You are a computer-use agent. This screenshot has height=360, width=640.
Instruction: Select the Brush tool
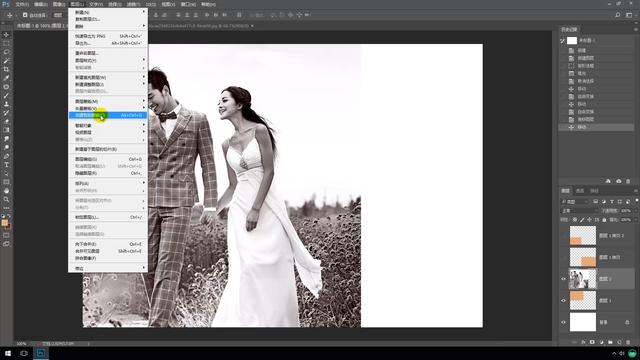tap(6, 96)
